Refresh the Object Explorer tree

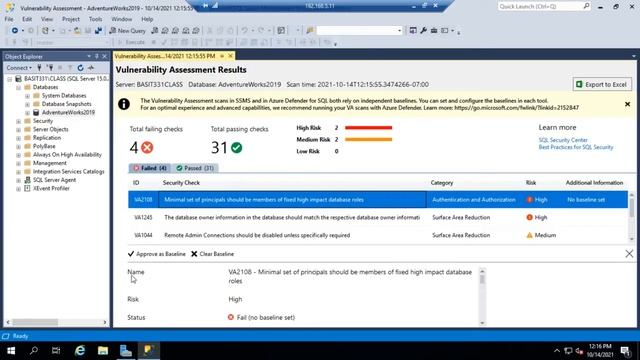tap(80, 68)
